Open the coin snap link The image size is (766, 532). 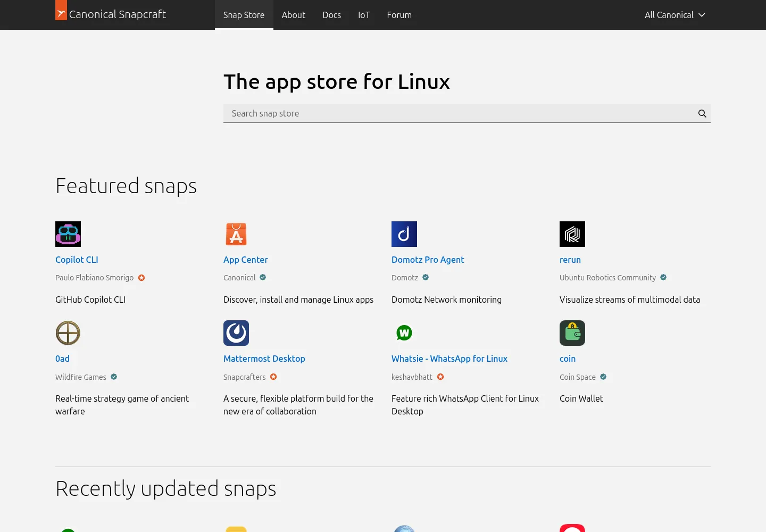568,359
